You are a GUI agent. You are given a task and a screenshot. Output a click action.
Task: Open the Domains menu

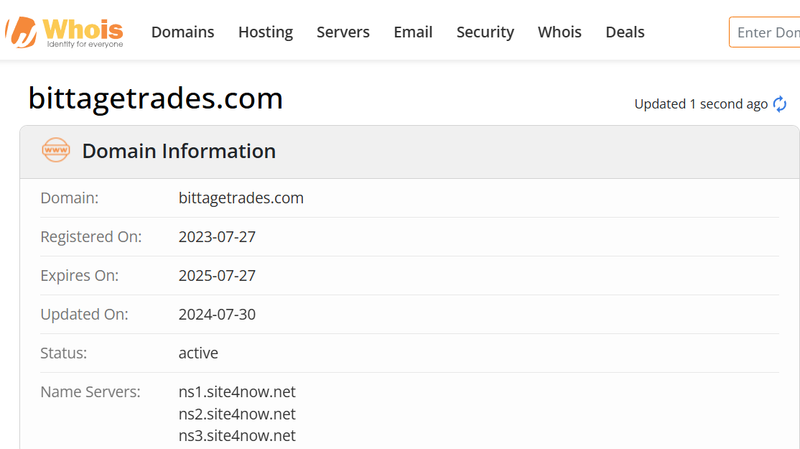click(x=183, y=32)
